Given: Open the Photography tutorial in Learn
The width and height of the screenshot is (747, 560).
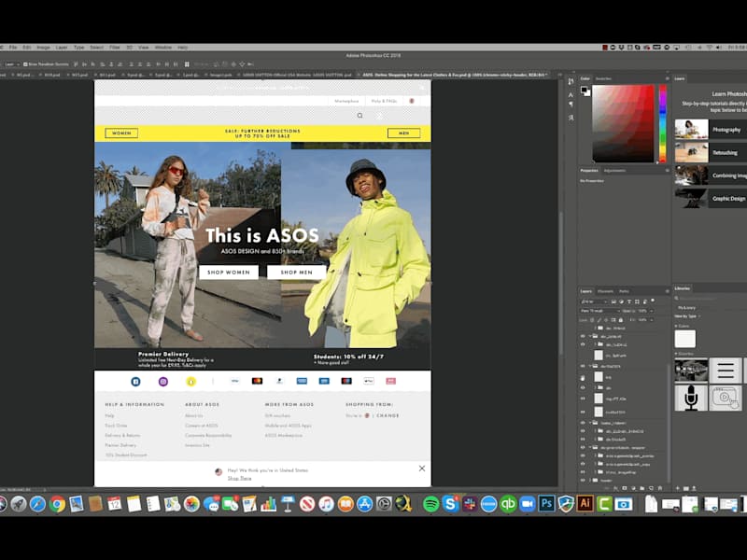Looking at the screenshot, I should 711,129.
